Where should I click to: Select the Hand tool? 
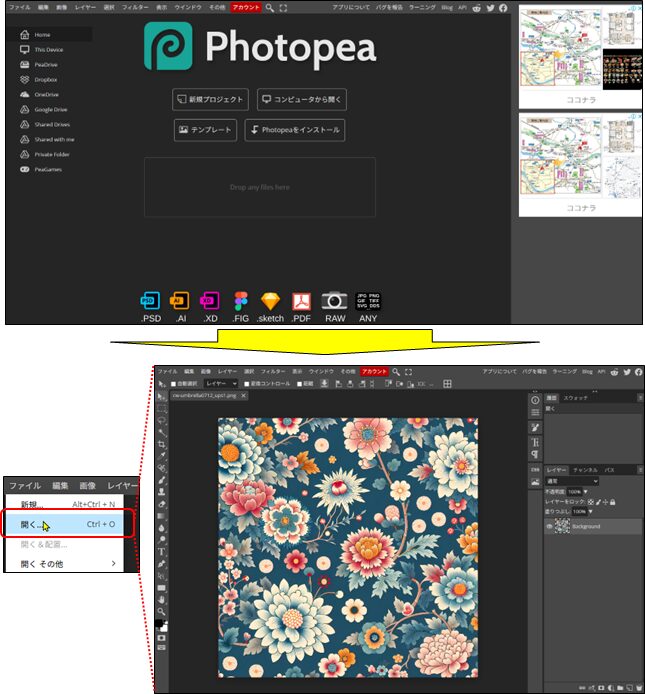point(161,600)
